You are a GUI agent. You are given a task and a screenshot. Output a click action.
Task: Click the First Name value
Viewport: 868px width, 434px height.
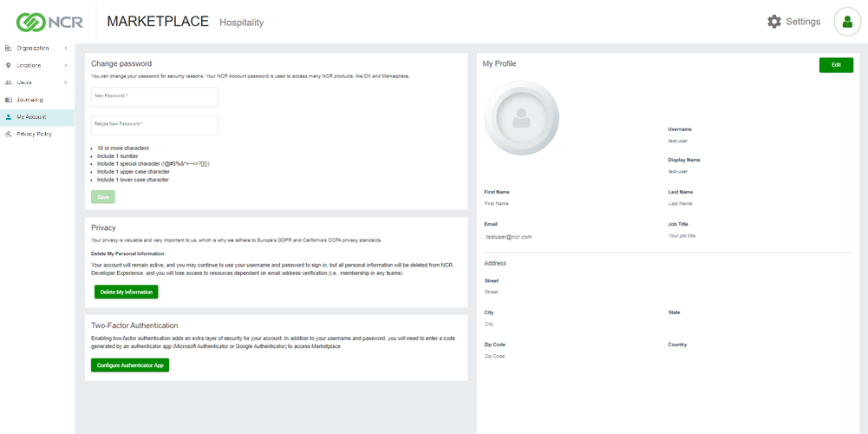pos(497,203)
